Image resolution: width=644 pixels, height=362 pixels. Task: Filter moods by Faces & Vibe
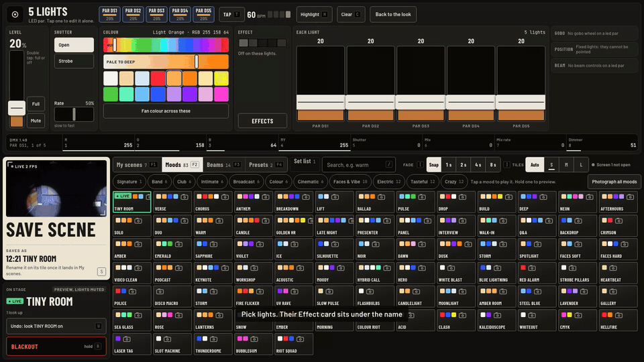pyautogui.click(x=350, y=182)
